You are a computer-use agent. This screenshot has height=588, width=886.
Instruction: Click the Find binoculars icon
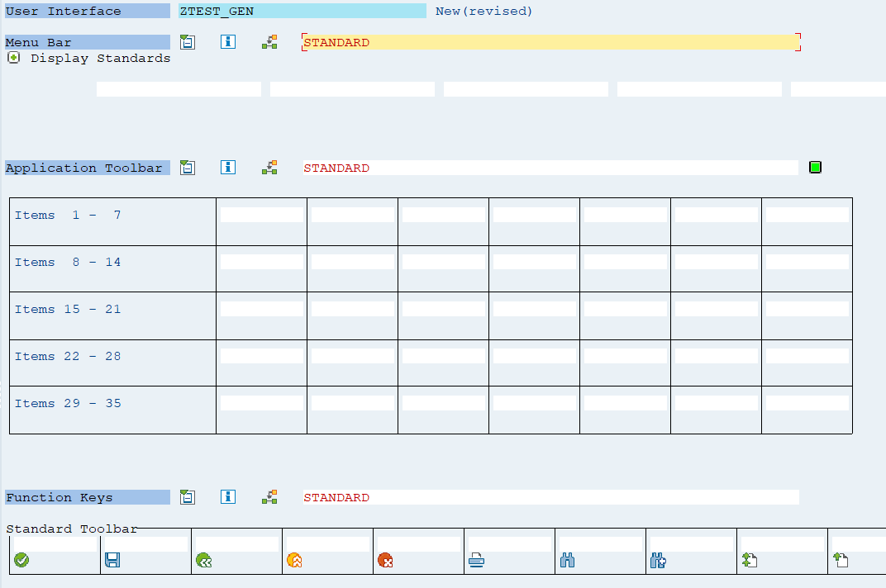pos(568,559)
